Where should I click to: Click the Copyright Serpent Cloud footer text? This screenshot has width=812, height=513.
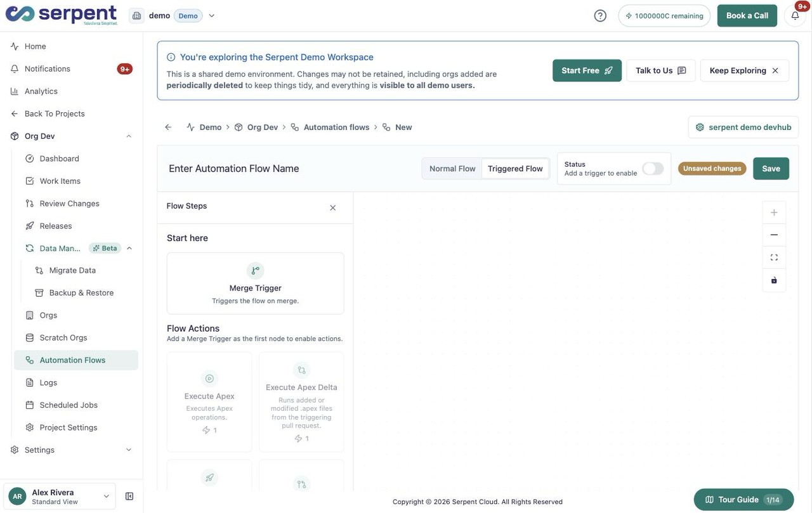pyautogui.click(x=478, y=502)
